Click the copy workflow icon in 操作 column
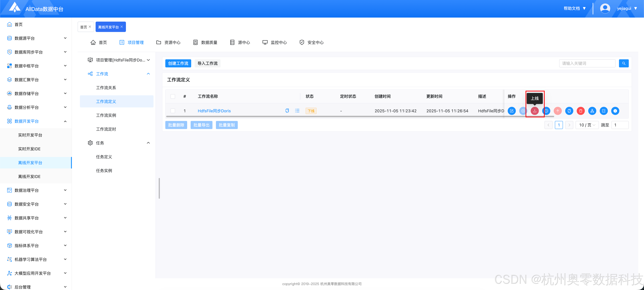The height and width of the screenshot is (290, 644). [569, 111]
